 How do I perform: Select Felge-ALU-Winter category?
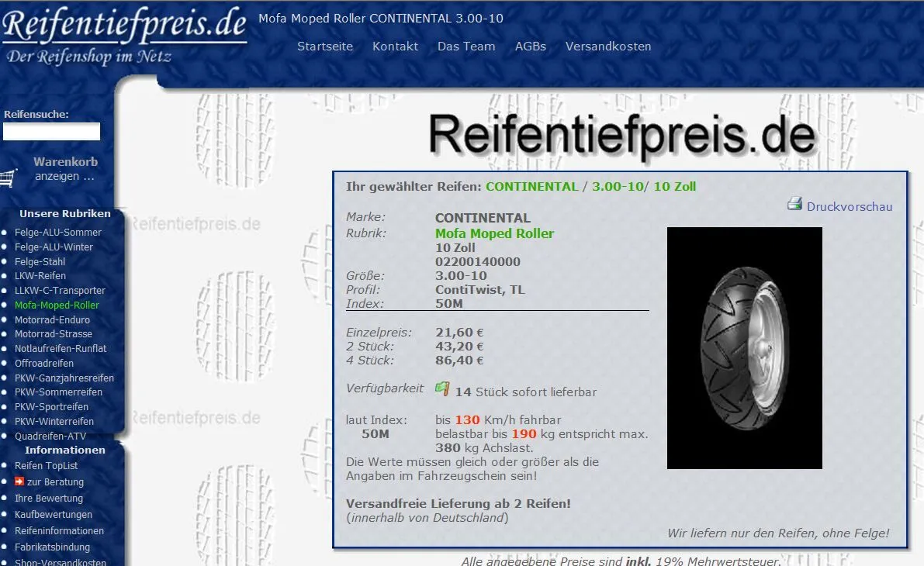tap(54, 247)
